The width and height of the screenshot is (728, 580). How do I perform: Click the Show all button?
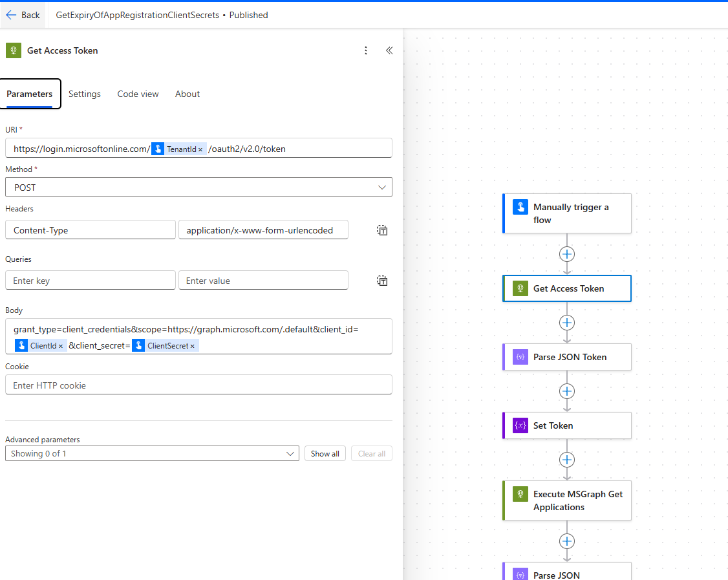pyautogui.click(x=325, y=454)
